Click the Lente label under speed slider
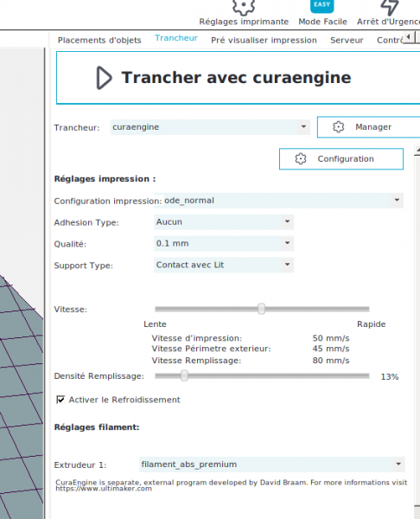The height and width of the screenshot is (519, 420). (x=155, y=324)
